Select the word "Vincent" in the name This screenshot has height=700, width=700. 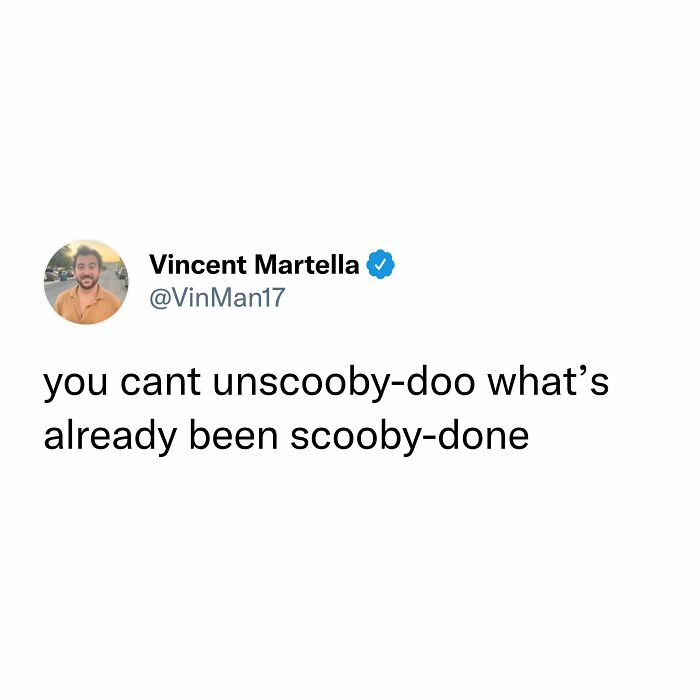click(198, 265)
